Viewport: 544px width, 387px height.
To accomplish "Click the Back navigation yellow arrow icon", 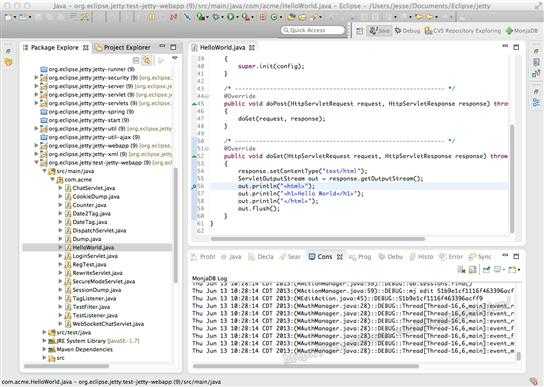I will [420, 17].
